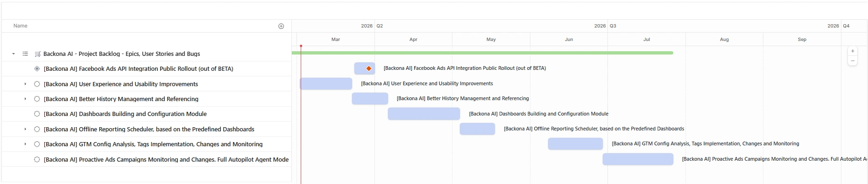Click the list icon beside Project Backlog

[25, 54]
